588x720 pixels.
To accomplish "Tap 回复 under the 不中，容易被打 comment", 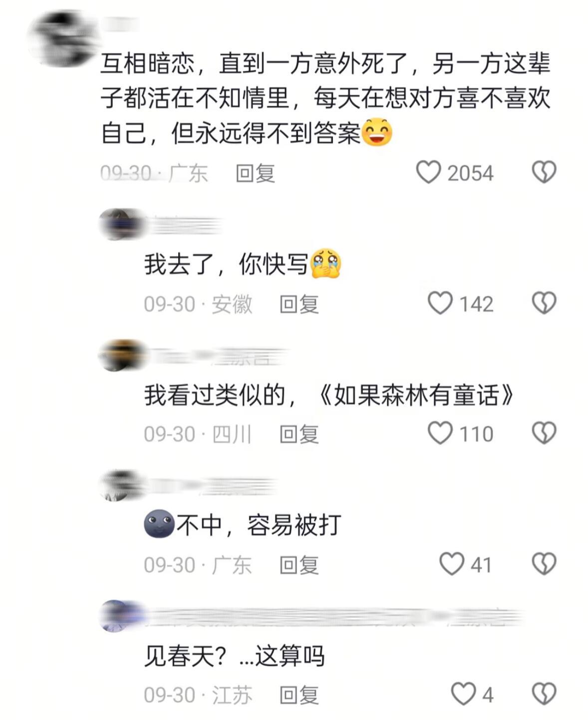I will click(x=299, y=565).
